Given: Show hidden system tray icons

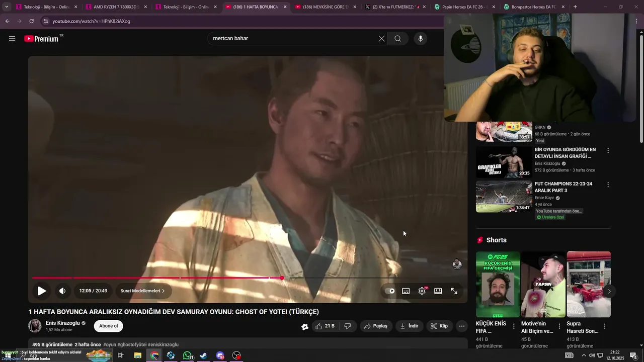Looking at the screenshot, I should [x=584, y=355].
